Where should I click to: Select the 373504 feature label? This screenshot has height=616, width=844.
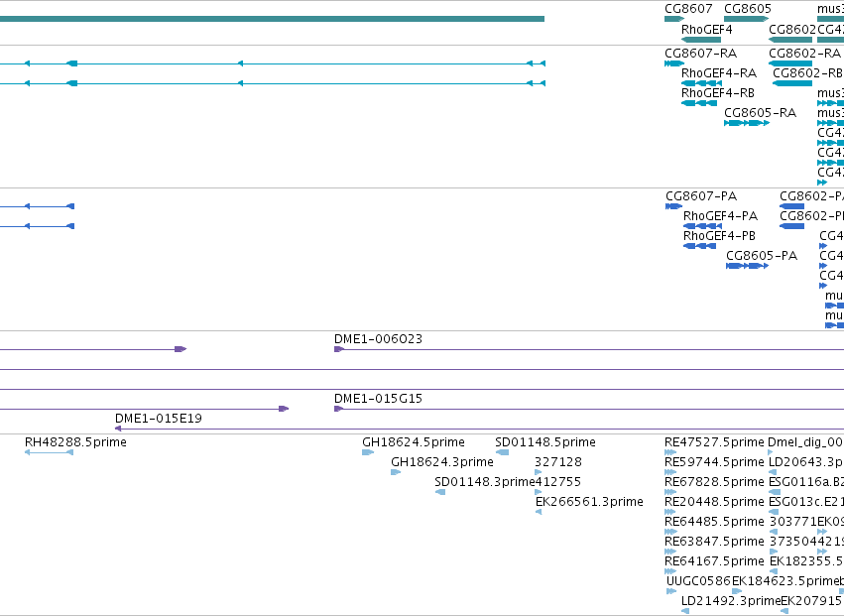[x=793, y=542]
